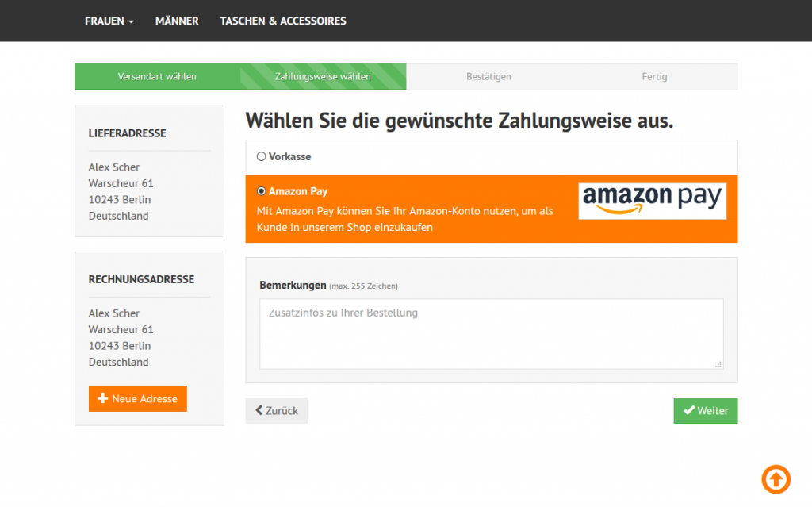Click the left chevron icon on Zurück
Viewport: 812px width, 507px height.
click(x=259, y=410)
